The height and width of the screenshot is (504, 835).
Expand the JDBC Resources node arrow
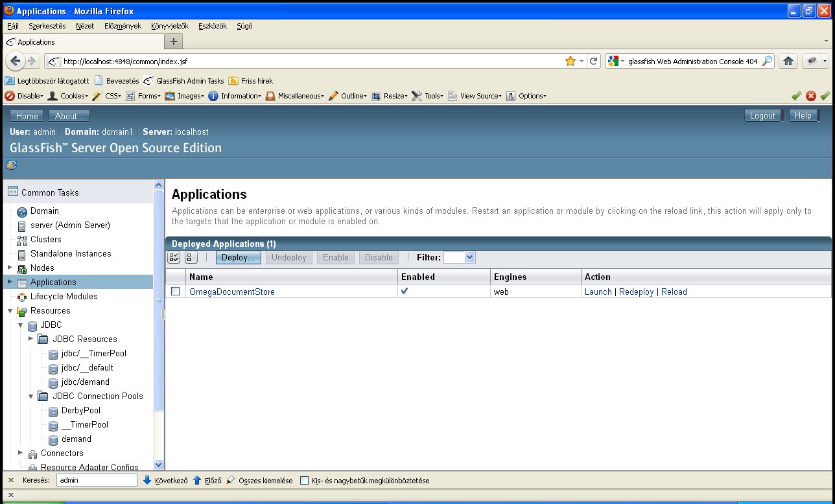point(30,339)
